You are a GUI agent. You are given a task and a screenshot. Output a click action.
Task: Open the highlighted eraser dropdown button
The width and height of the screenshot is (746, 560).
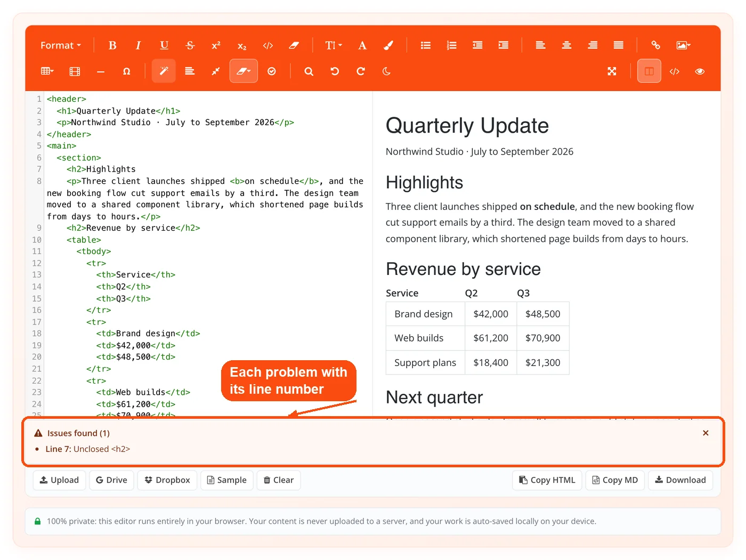pos(244,71)
